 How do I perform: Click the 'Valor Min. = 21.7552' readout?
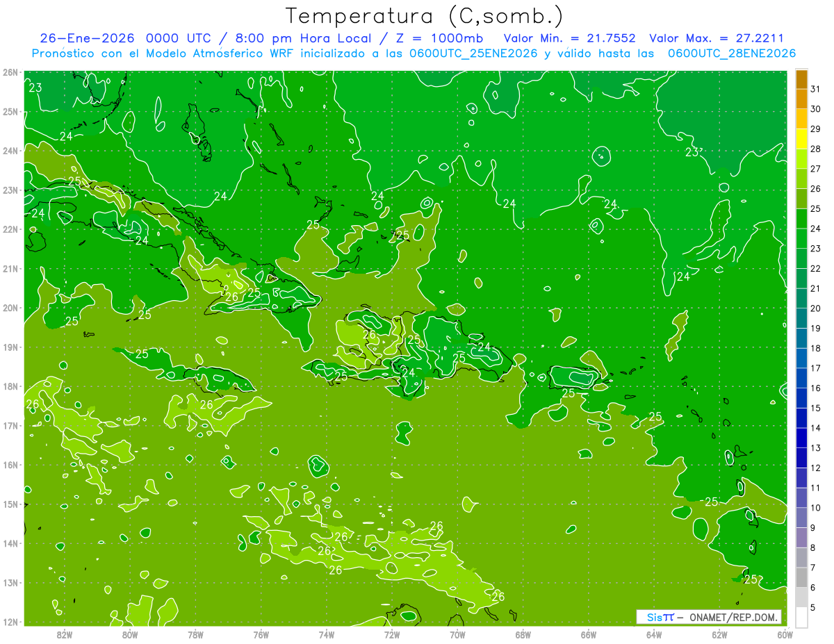tap(569, 38)
